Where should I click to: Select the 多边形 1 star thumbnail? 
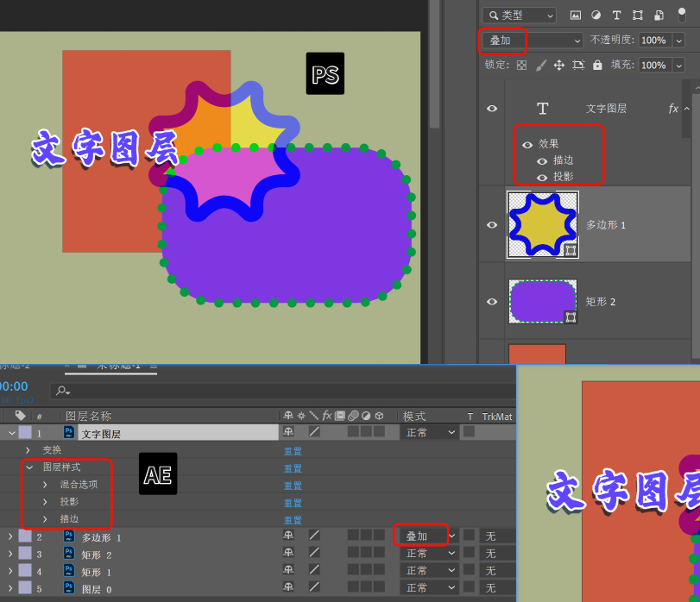[x=543, y=225]
